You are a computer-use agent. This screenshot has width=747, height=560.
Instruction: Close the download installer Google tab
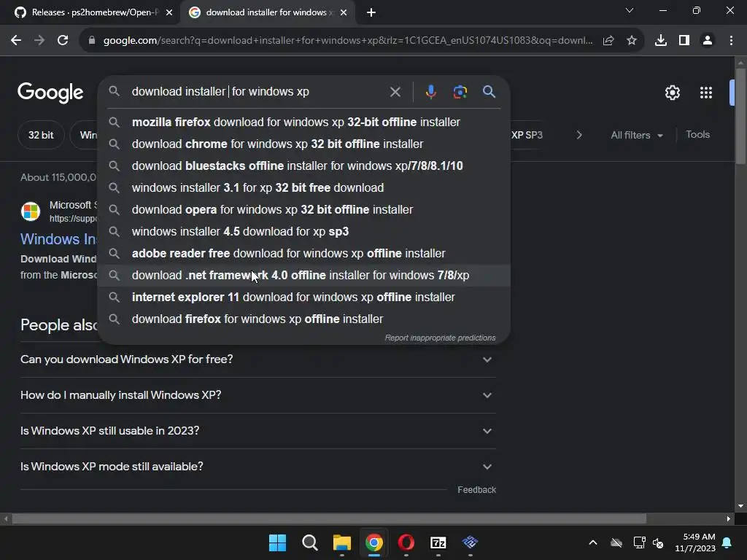click(344, 13)
